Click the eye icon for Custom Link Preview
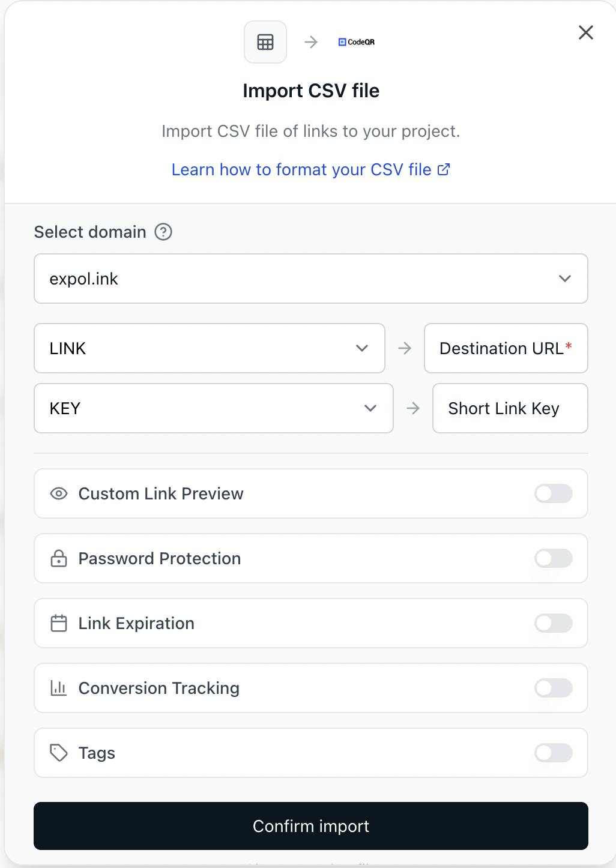 (59, 493)
